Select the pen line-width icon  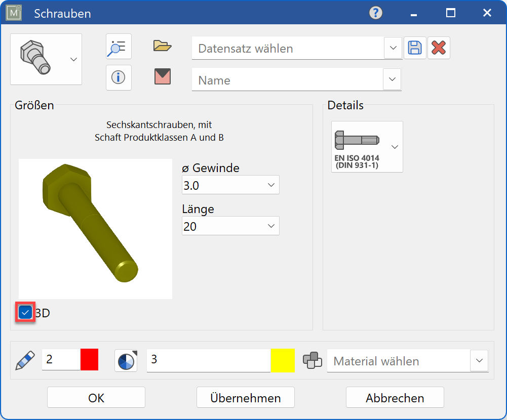25,360
